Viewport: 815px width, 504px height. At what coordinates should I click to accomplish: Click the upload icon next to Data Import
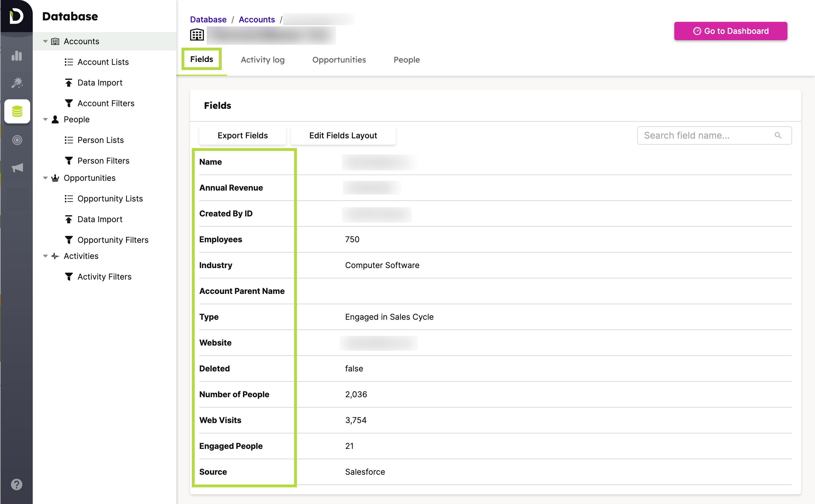click(69, 82)
